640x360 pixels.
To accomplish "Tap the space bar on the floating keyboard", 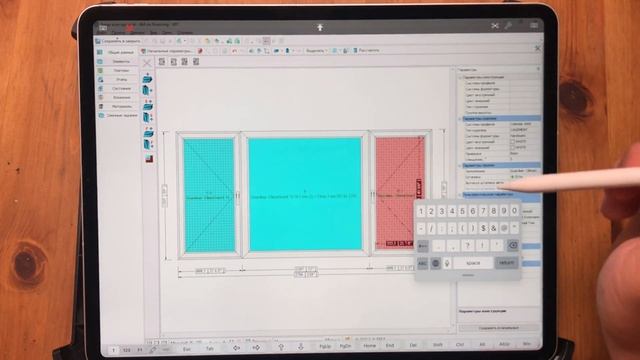I will click(x=473, y=263).
